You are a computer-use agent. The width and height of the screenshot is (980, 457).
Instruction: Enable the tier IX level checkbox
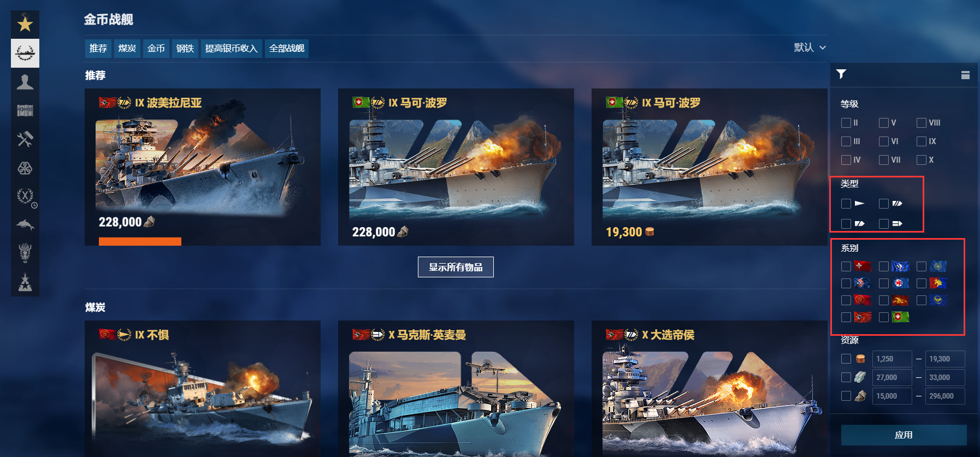[922, 141]
